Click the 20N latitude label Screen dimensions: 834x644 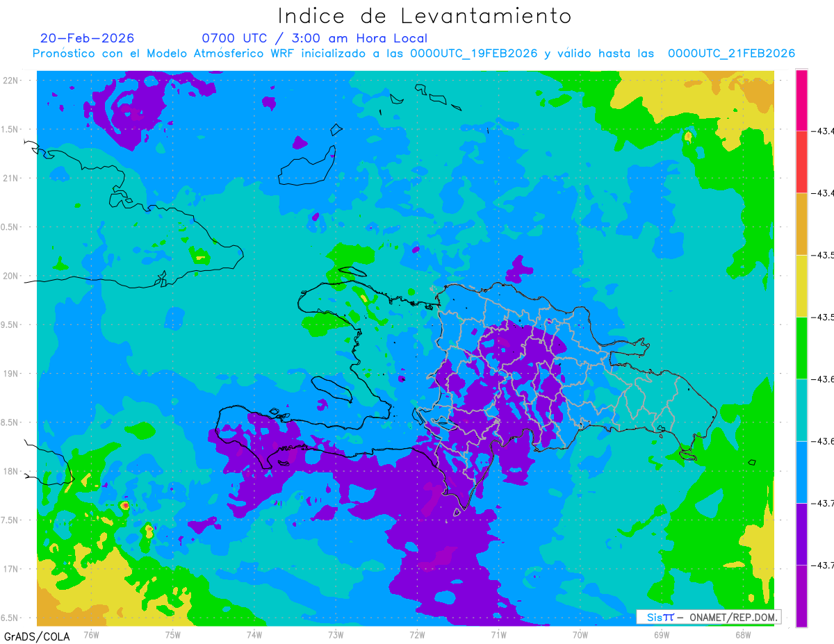[10, 276]
